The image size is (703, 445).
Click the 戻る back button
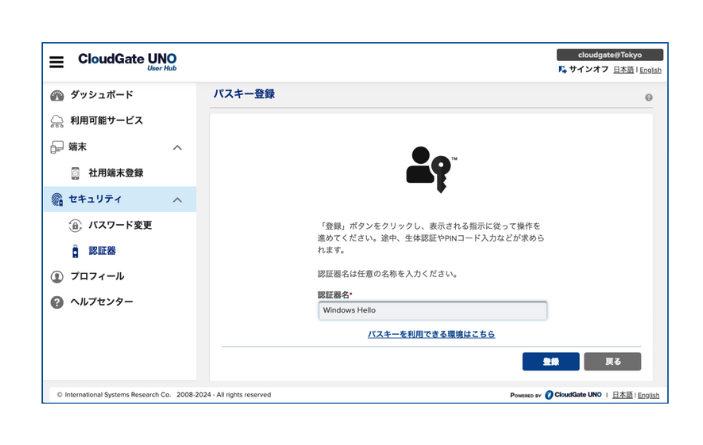coord(612,362)
